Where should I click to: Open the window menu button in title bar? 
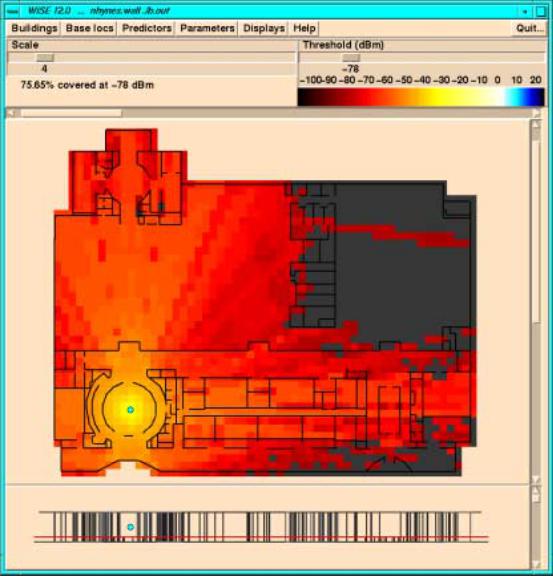(13, 11)
